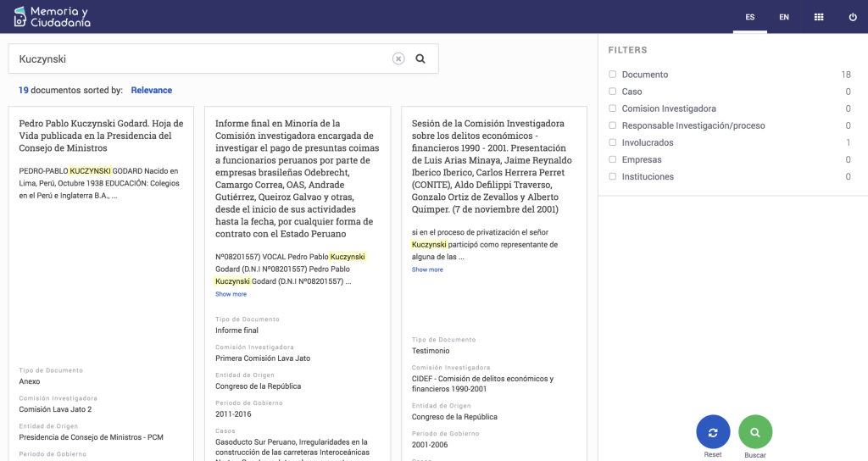Open the apps grid menu

pos(819,17)
